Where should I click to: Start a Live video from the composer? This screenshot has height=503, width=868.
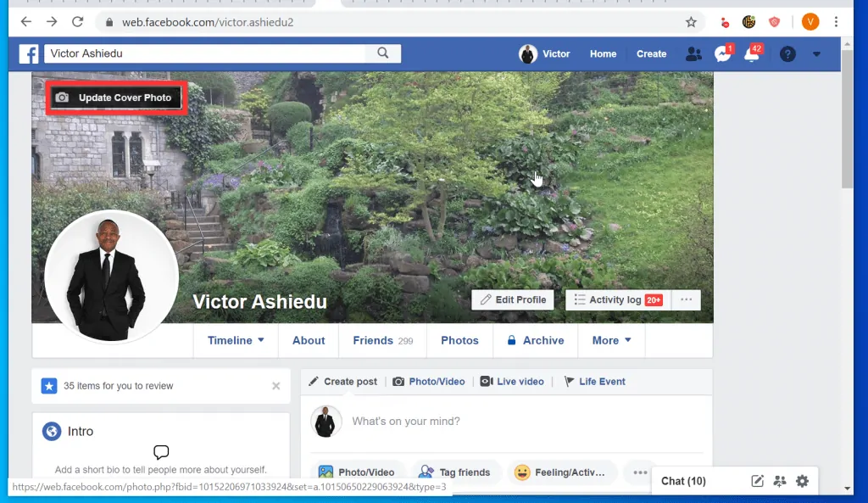point(512,381)
